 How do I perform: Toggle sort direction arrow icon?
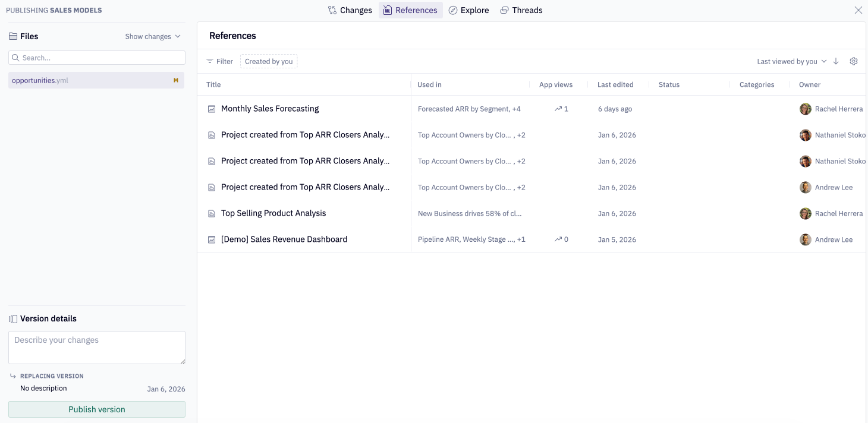836,61
